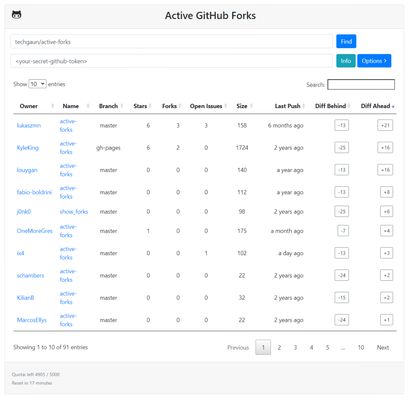Click the repository name input field

click(x=171, y=42)
